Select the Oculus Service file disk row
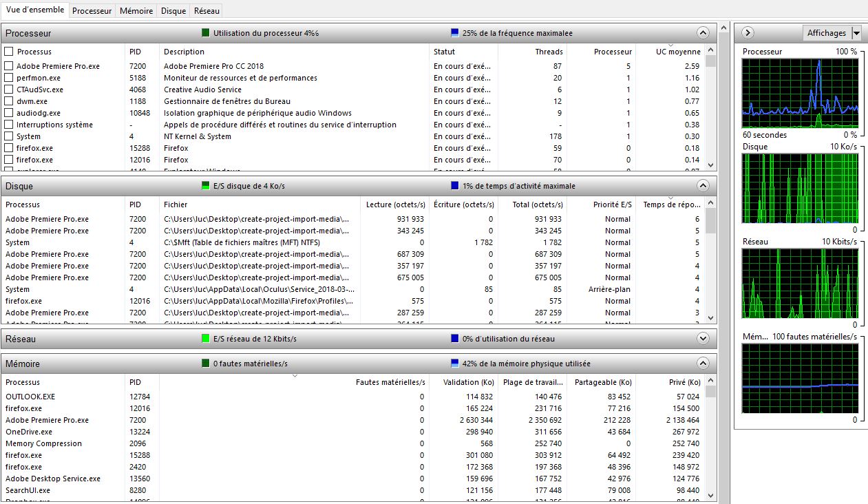The image size is (868, 504). pos(354,289)
